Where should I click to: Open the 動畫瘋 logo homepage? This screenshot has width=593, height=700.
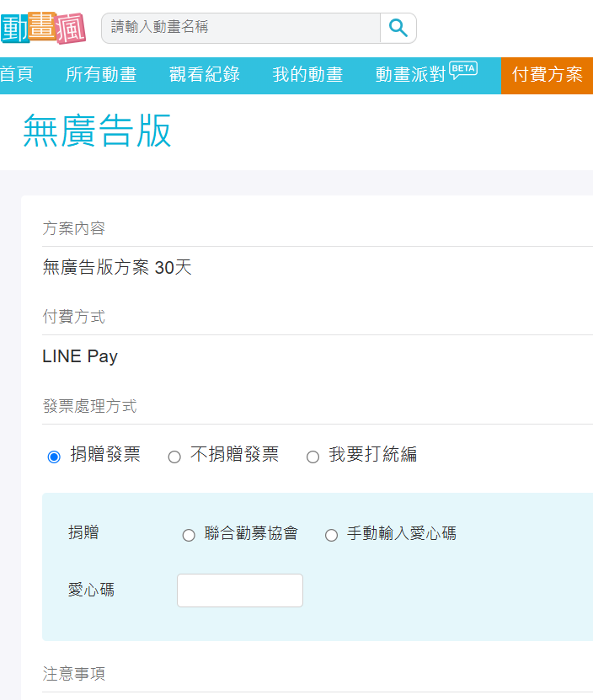(x=43, y=28)
